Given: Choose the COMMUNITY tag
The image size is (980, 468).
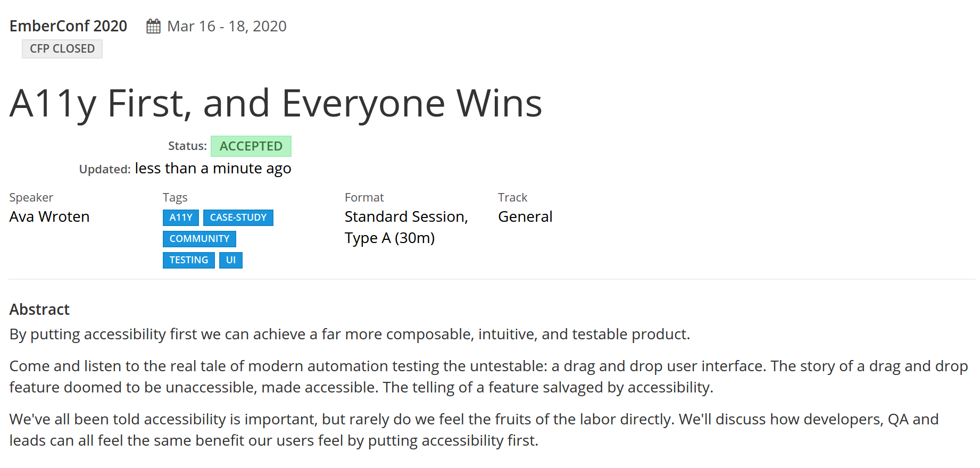Looking at the screenshot, I should pyautogui.click(x=200, y=239).
